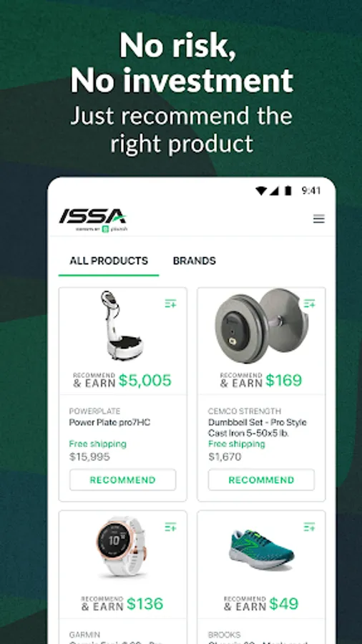Image resolution: width=362 pixels, height=644 pixels.
Task: Open the dumbbell product image
Action: tap(261, 326)
